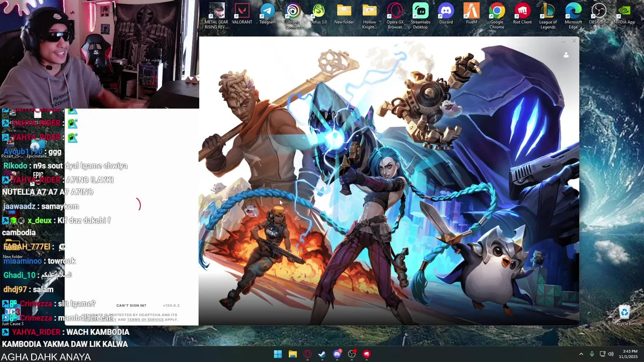Click the v120.0.2 version text

click(x=171, y=305)
